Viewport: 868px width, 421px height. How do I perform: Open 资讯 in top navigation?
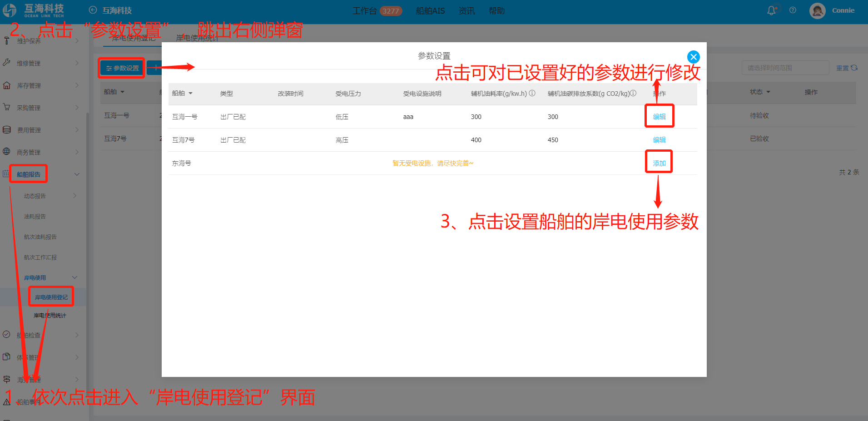pyautogui.click(x=466, y=10)
